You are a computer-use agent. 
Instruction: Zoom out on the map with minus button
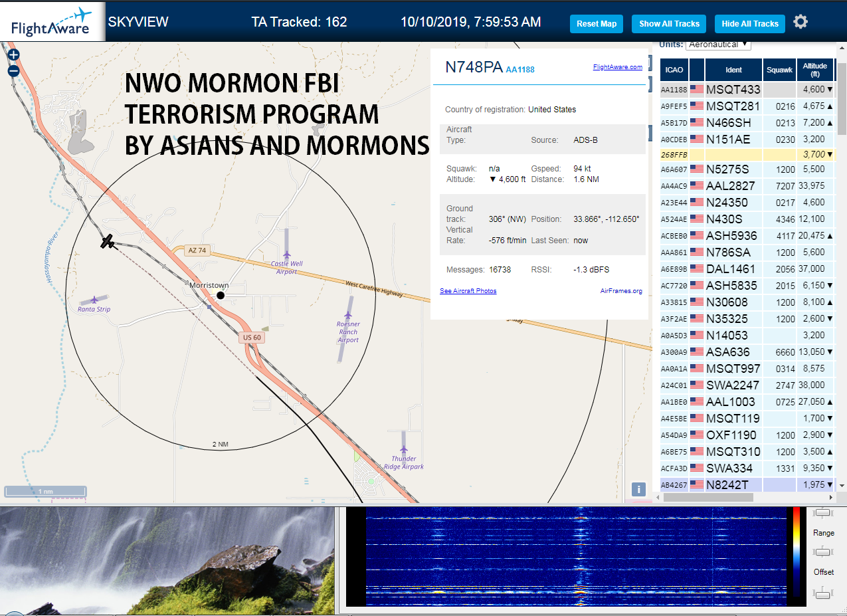coord(13,71)
